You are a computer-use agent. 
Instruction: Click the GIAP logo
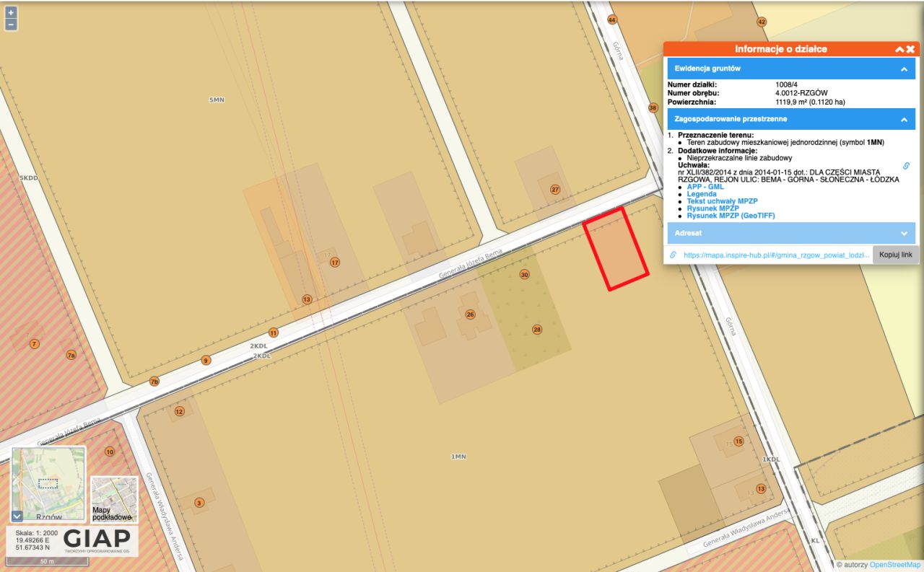tap(97, 540)
